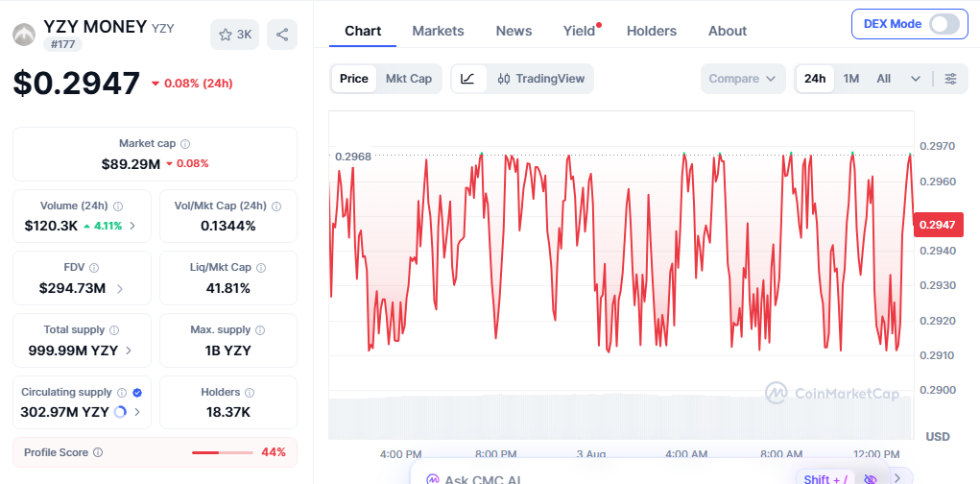Click the #177 rank badge
980x484 pixels.
click(62, 44)
